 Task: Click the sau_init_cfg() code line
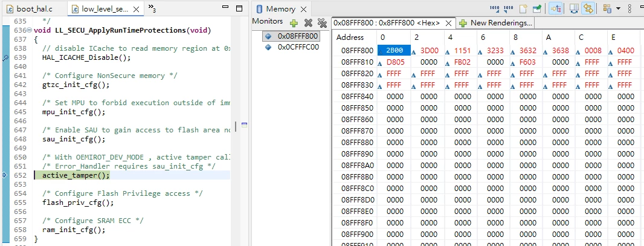click(x=74, y=139)
